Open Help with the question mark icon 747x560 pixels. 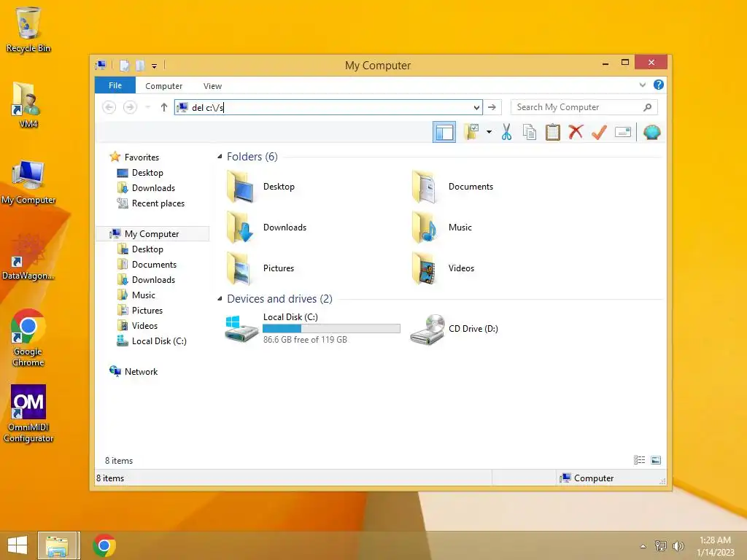[x=659, y=85]
